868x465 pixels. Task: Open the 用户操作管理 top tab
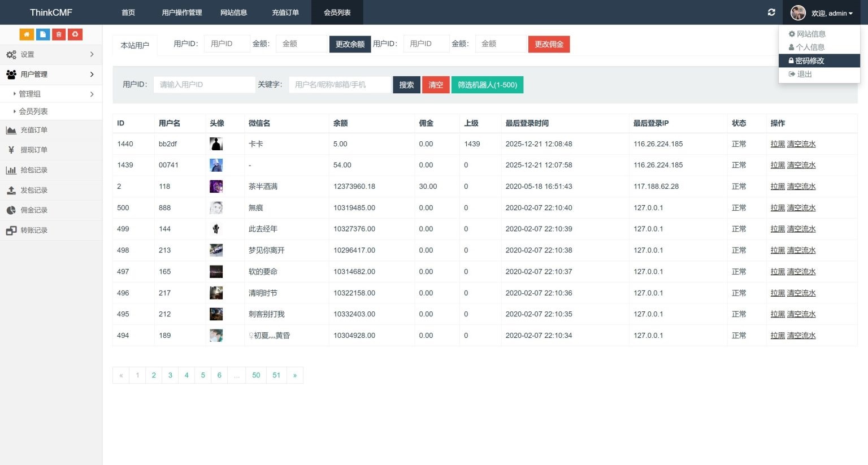click(182, 12)
